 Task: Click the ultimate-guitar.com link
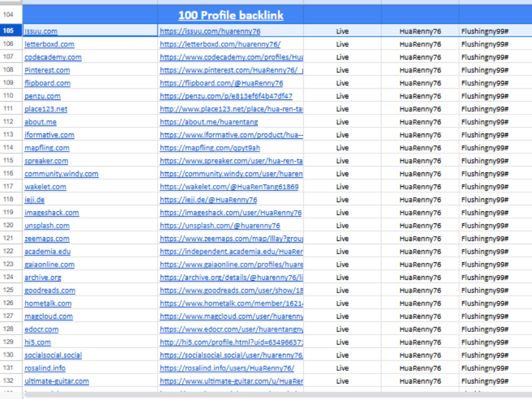click(x=57, y=381)
